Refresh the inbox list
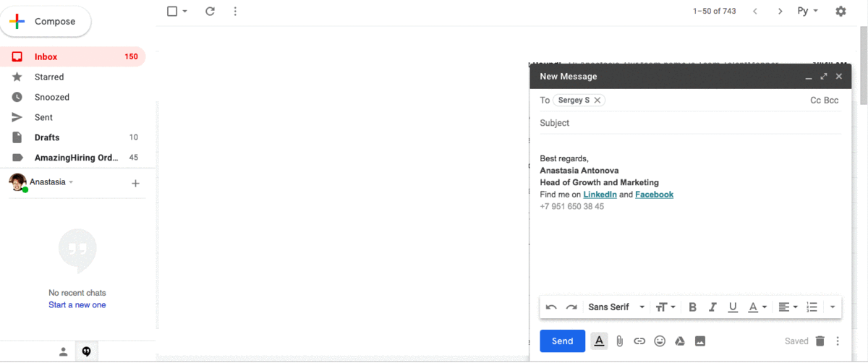The height and width of the screenshot is (363, 868). pyautogui.click(x=210, y=11)
